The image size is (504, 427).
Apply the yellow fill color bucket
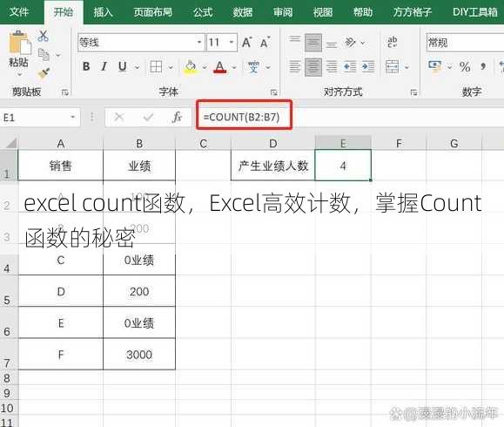coord(191,66)
